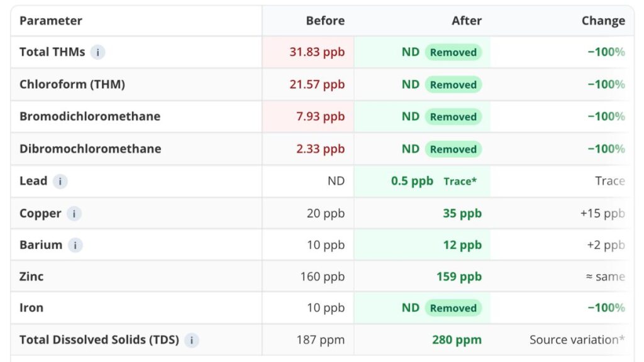The width and height of the screenshot is (644, 362).
Task: Click the Removed badge for Total THMs
Action: (x=453, y=52)
